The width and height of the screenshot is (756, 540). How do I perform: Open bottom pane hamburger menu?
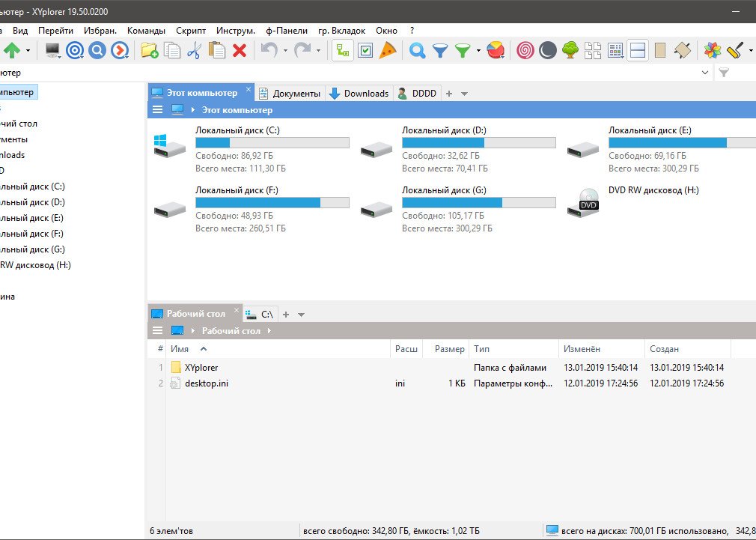[x=158, y=331]
